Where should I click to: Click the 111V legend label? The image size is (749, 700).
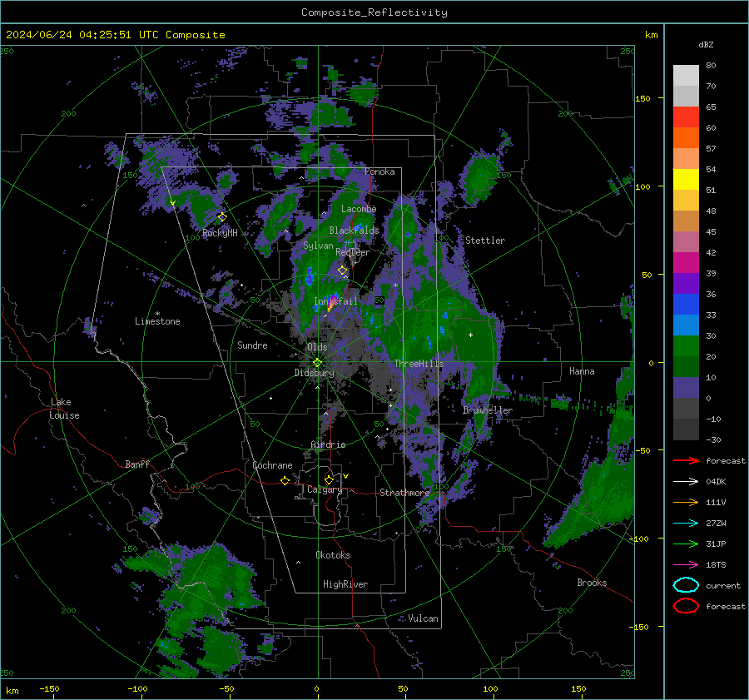716,502
